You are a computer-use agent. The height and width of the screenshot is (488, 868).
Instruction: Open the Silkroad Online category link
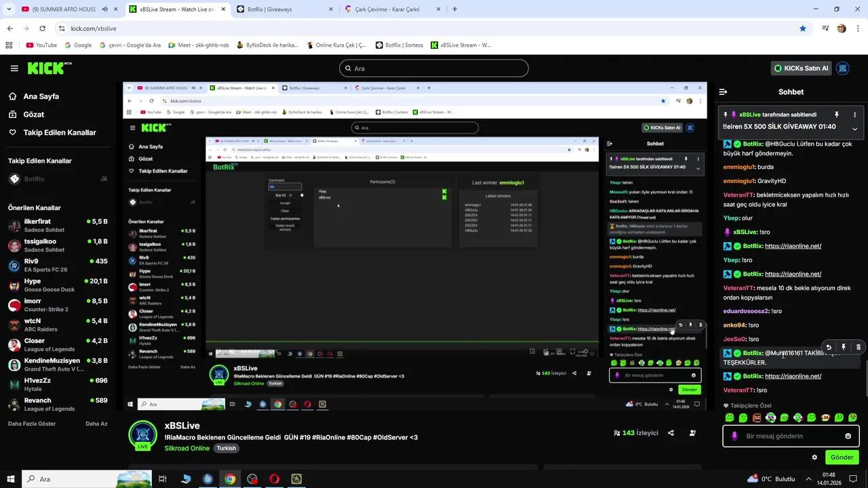[x=186, y=448]
